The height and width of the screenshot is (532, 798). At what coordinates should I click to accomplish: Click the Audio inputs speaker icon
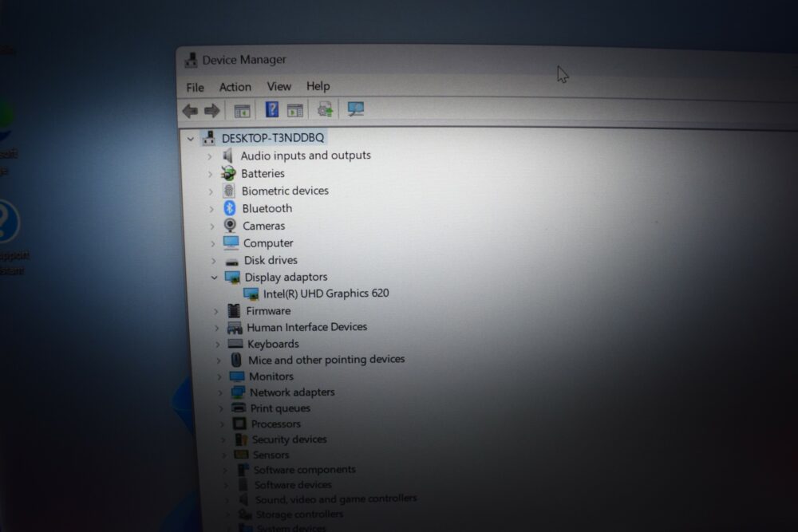[227, 156]
